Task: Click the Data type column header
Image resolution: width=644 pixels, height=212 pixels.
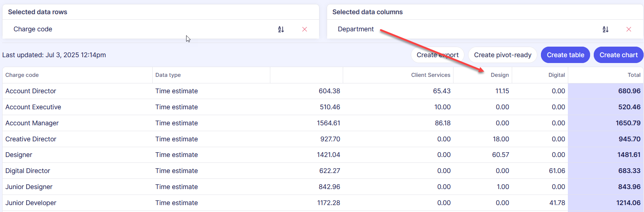Action: coord(168,75)
